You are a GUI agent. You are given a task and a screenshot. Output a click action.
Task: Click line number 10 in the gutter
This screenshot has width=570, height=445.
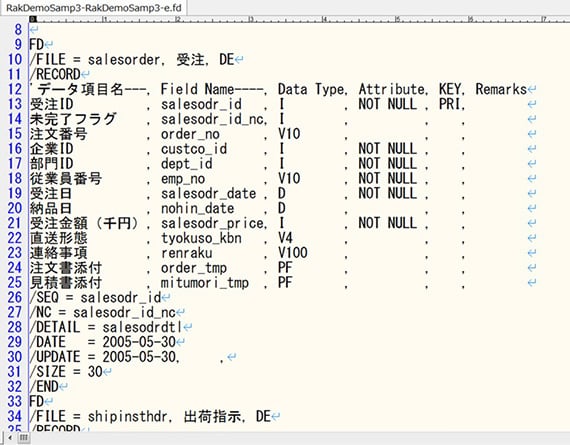click(15, 59)
